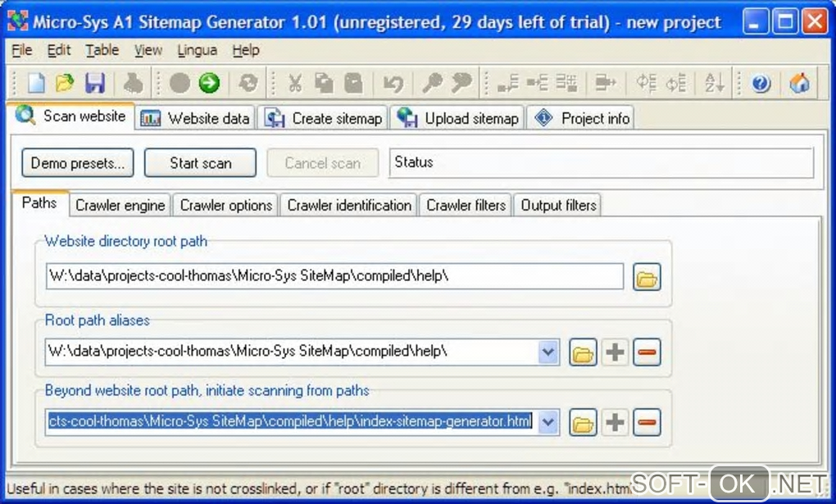Switch to the Website data tab
The width and height of the screenshot is (836, 504).
click(196, 118)
